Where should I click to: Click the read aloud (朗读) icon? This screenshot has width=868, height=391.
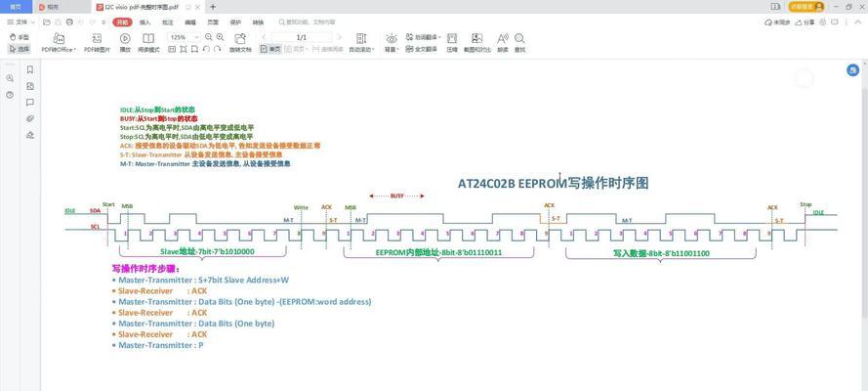[x=503, y=41]
